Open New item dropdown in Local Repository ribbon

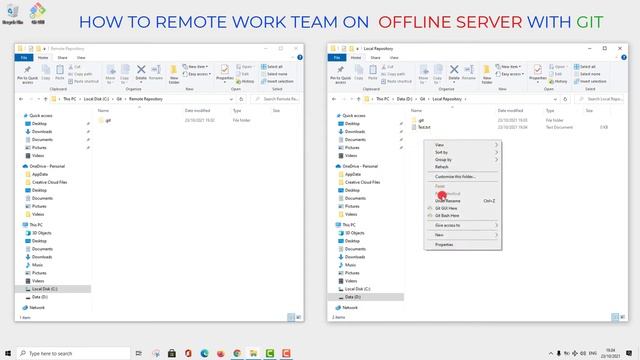(508, 67)
